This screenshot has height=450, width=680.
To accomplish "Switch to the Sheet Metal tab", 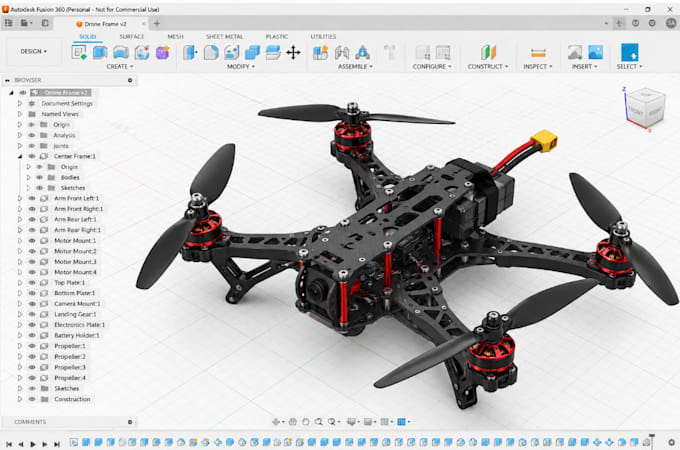I will coord(224,36).
